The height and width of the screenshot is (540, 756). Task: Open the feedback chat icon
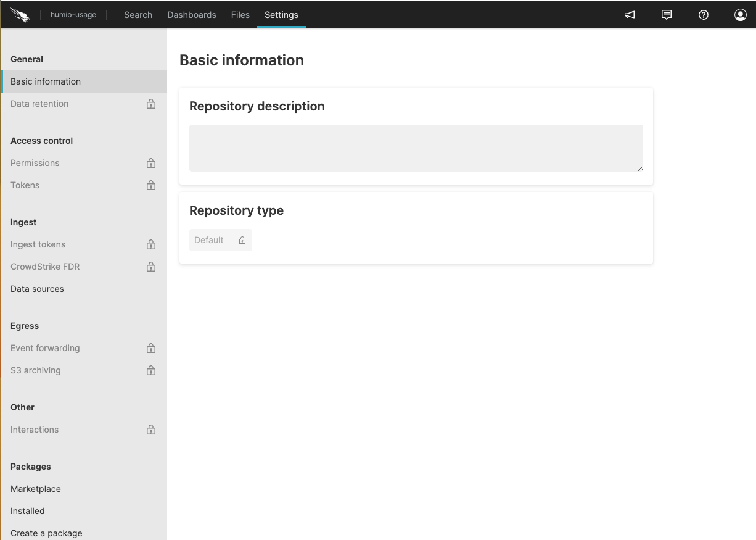click(x=667, y=15)
